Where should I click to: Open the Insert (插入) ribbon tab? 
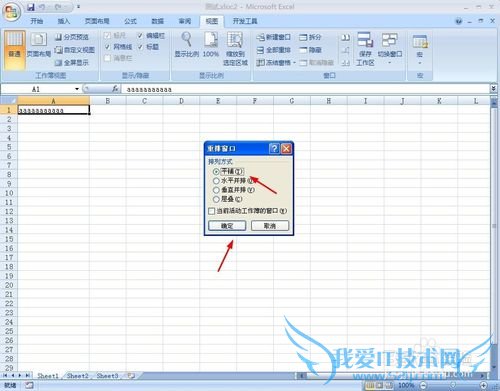[64, 21]
